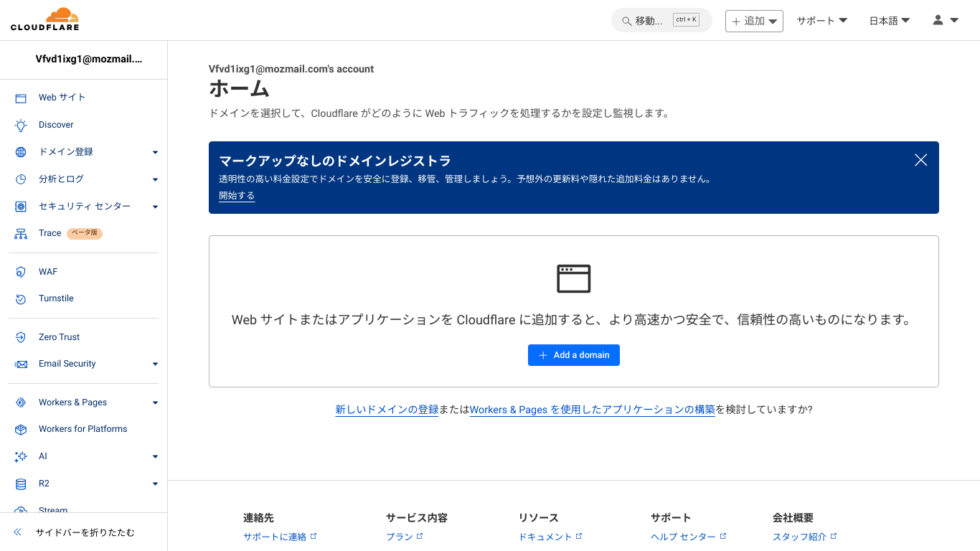Click the スタッフ紹介 external link icon
Image resolution: width=980 pixels, height=551 pixels.
[x=834, y=536]
